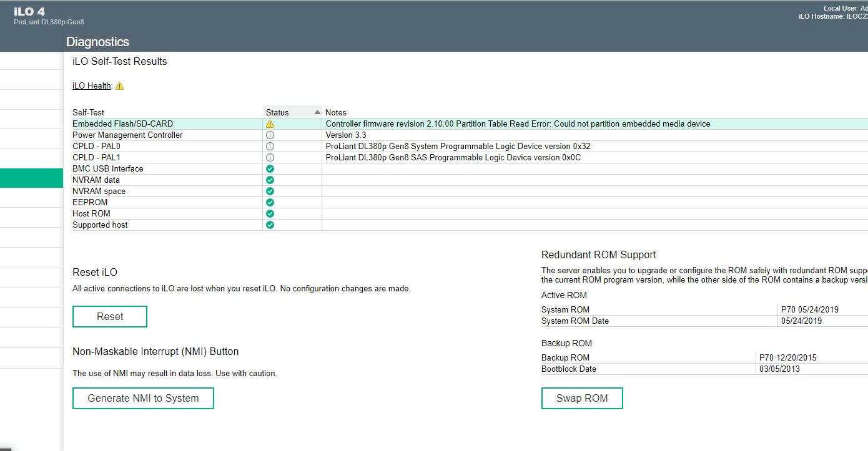The width and height of the screenshot is (868, 451).
Task: Sort table by Status column arrow
Action: point(317,112)
